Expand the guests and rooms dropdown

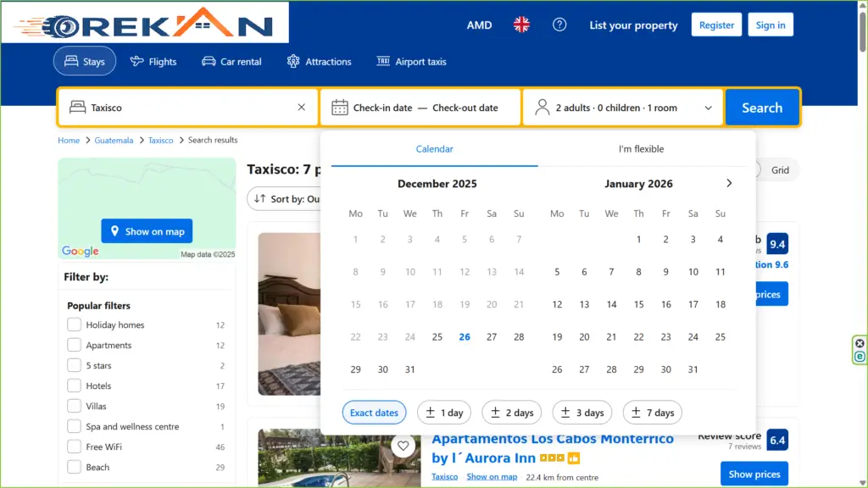coord(623,108)
